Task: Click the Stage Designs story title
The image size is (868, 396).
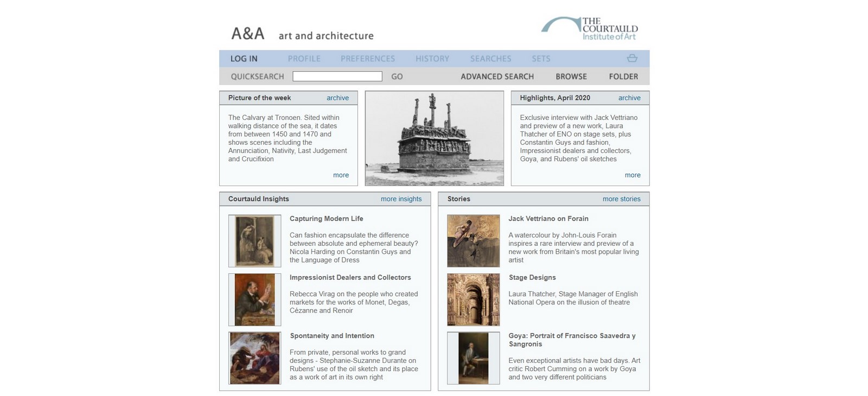Action: point(532,277)
